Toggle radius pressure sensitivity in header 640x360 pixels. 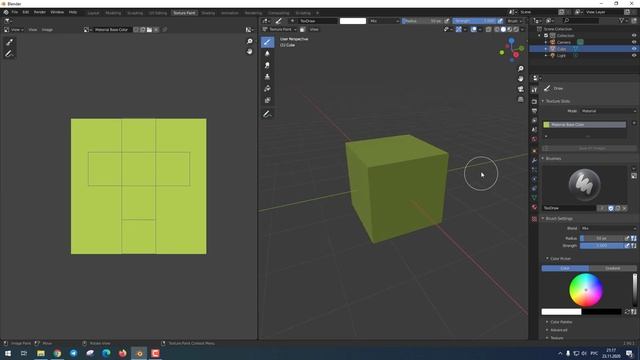point(447,21)
